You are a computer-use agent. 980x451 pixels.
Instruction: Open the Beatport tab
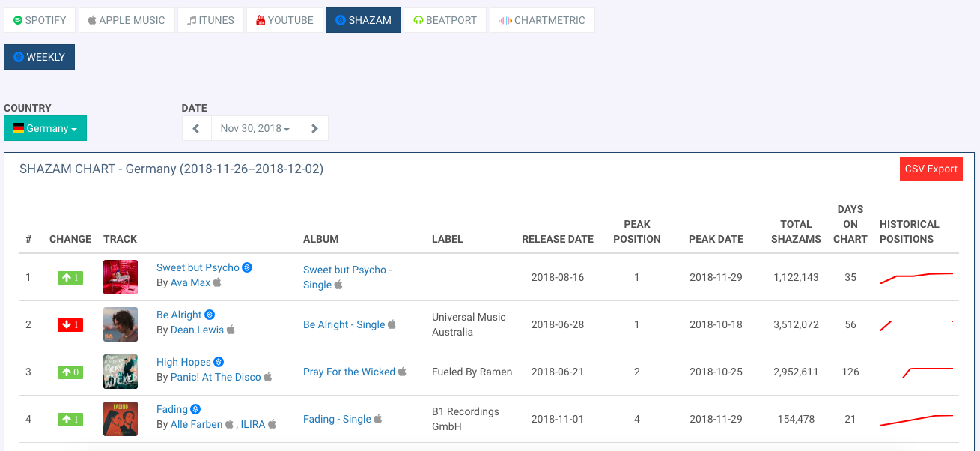click(445, 20)
